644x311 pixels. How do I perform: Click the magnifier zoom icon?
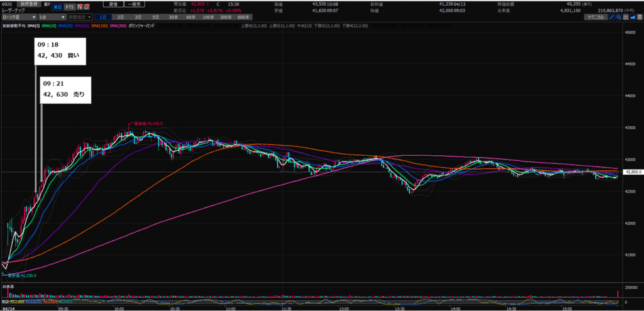[x=620, y=17]
